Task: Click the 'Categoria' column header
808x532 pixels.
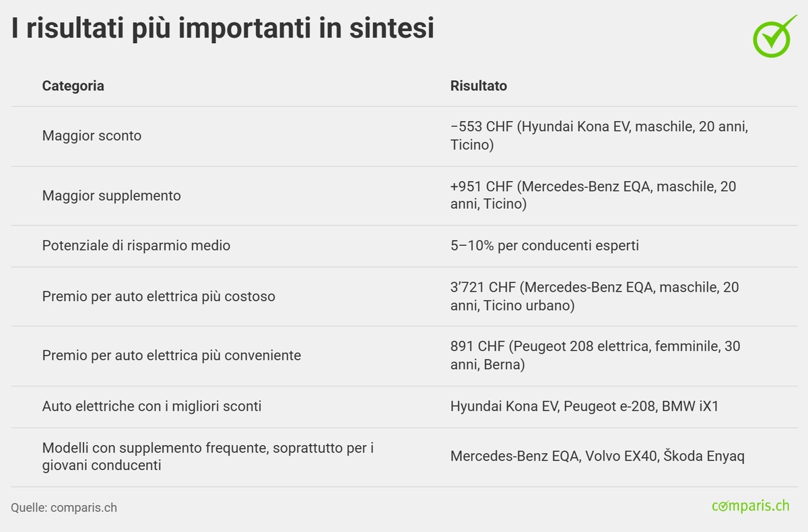Action: pos(73,86)
